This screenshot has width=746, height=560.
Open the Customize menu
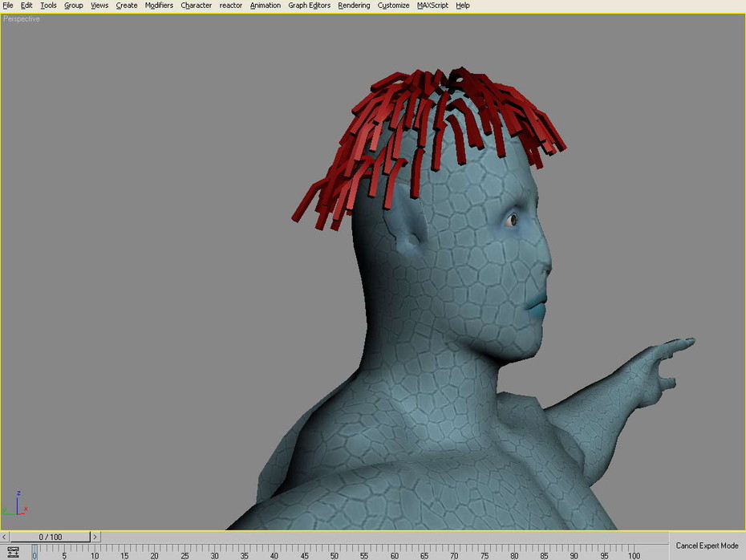tap(394, 6)
